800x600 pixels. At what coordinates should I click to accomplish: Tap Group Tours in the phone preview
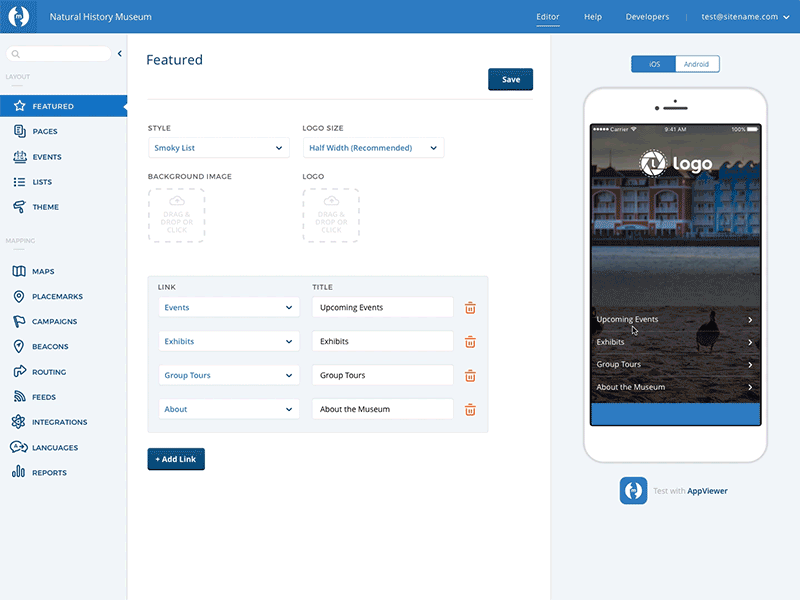[x=675, y=364]
